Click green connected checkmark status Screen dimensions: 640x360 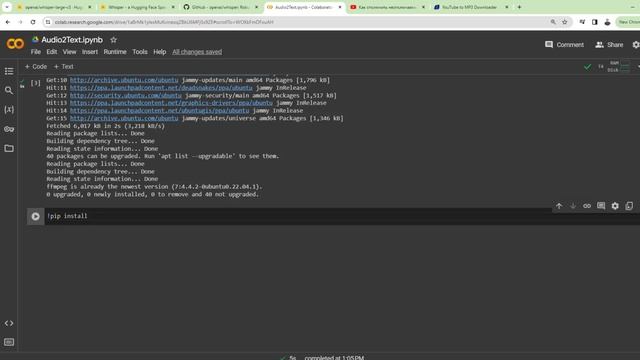tap(587, 67)
